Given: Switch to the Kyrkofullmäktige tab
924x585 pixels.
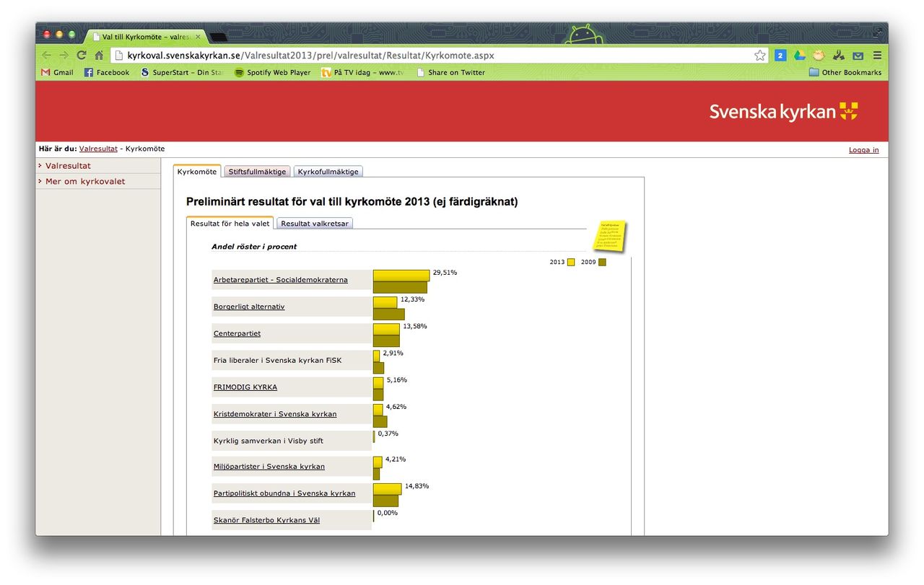Looking at the screenshot, I should pos(328,171).
